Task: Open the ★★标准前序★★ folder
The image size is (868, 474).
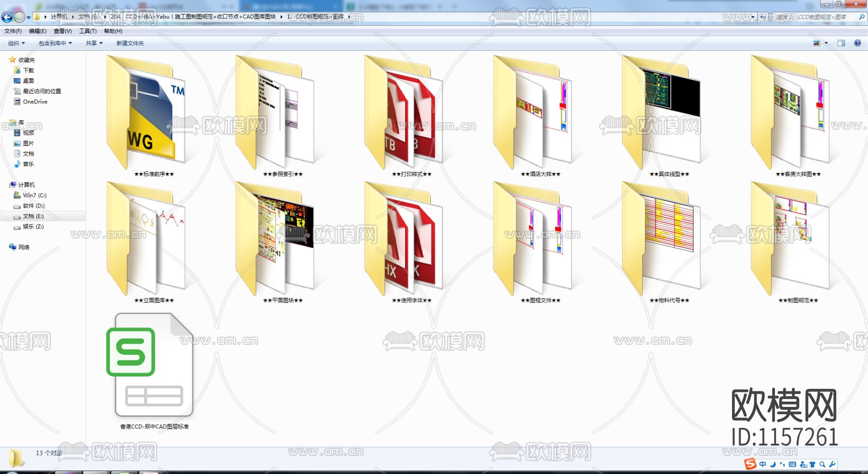Action: tap(147, 112)
